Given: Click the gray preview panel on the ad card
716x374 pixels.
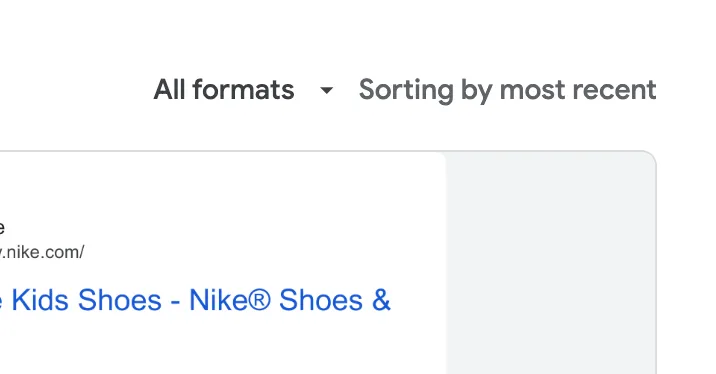Looking at the screenshot, I should click(x=551, y=263).
